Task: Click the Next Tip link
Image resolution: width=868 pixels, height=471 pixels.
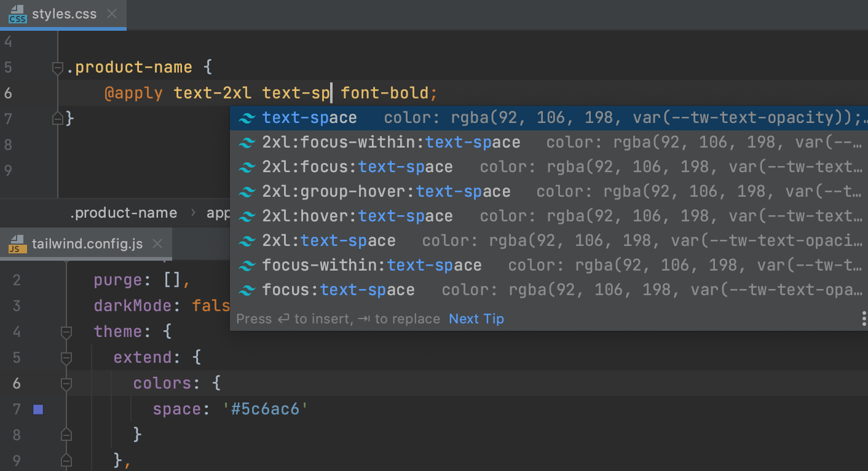Action: pyautogui.click(x=476, y=319)
